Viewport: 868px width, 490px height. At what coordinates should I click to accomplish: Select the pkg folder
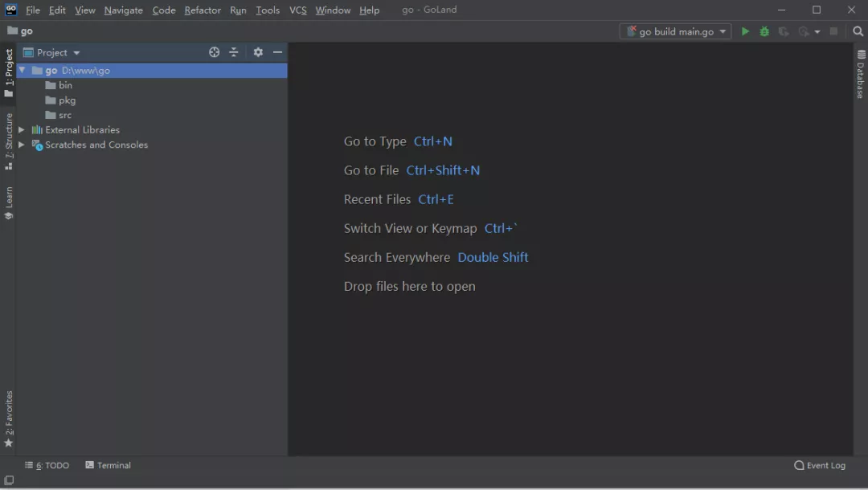60,100
